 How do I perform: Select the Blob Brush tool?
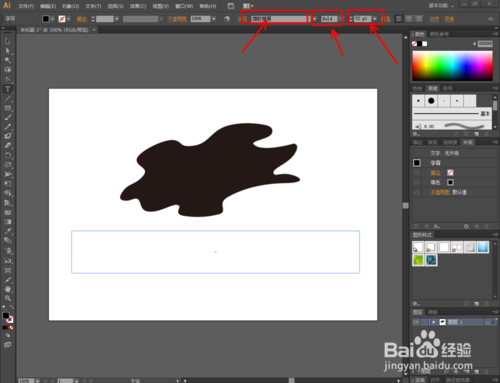pyautogui.click(x=8, y=136)
